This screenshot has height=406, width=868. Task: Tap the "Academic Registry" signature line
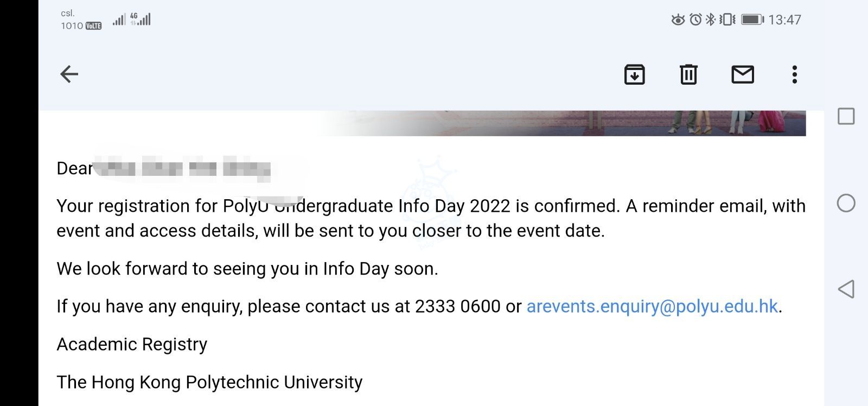tap(132, 344)
